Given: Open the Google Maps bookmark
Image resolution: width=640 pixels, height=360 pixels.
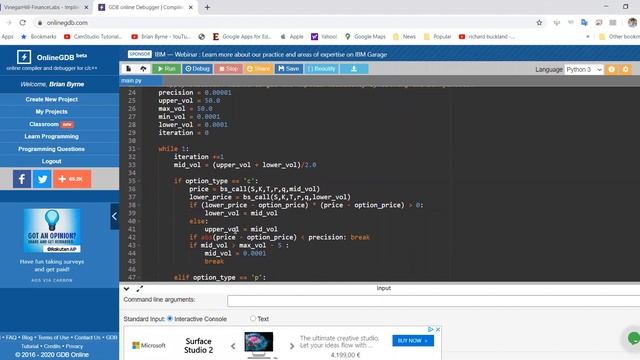Looking at the screenshot, I should (x=365, y=37).
